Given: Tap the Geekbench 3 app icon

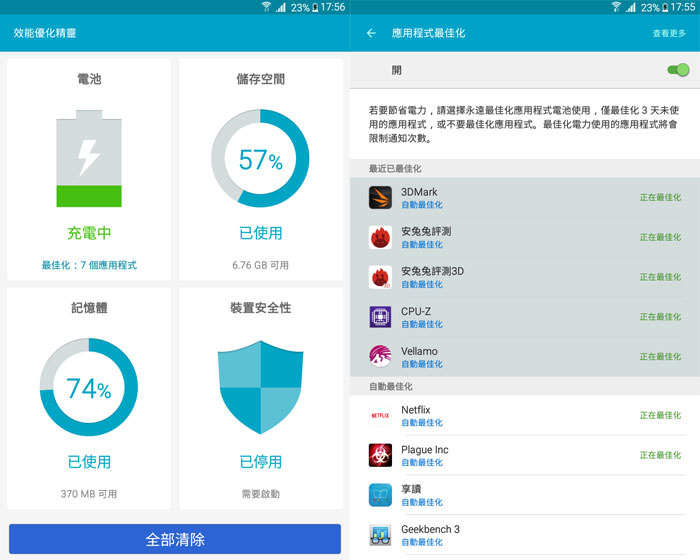Looking at the screenshot, I should (380, 535).
